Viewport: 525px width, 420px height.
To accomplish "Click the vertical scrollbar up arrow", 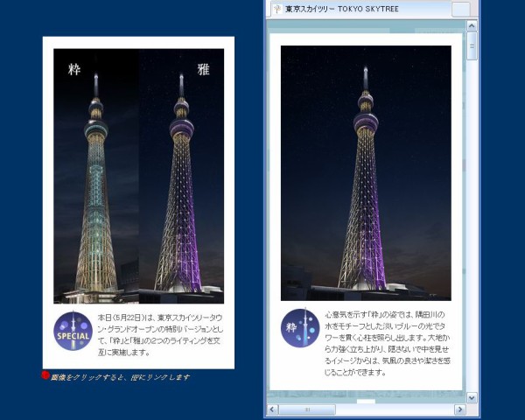I will click(x=472, y=25).
